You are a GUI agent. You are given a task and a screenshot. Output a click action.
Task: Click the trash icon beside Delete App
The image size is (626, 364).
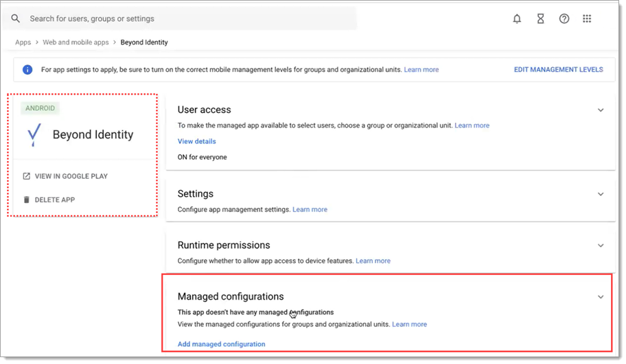tap(27, 200)
